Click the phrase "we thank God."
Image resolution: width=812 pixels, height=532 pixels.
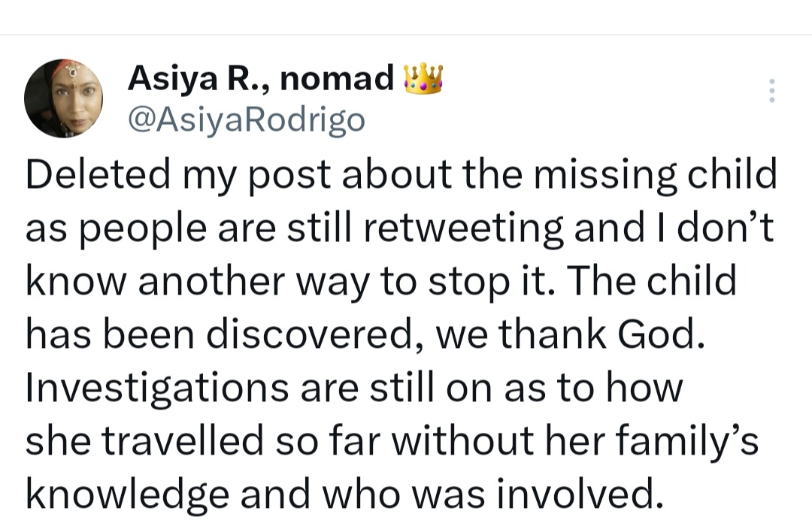click(x=571, y=334)
